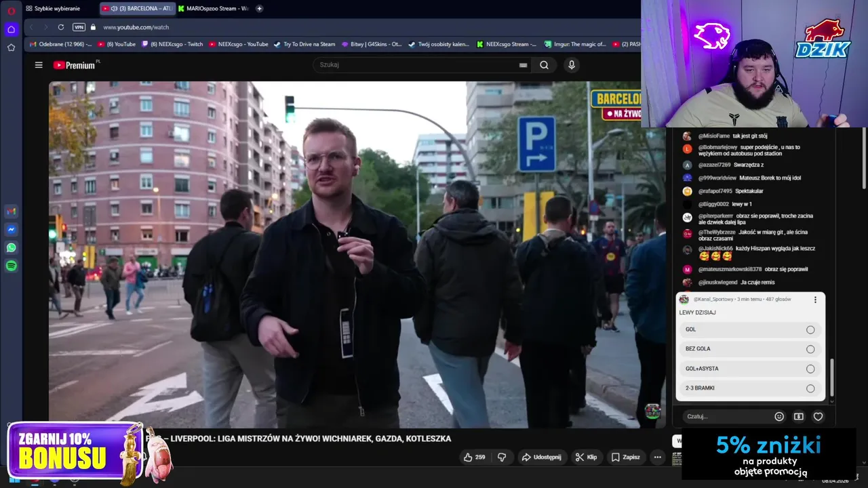Open YouTube hamburger guide menu
868x488 pixels.
(39, 65)
